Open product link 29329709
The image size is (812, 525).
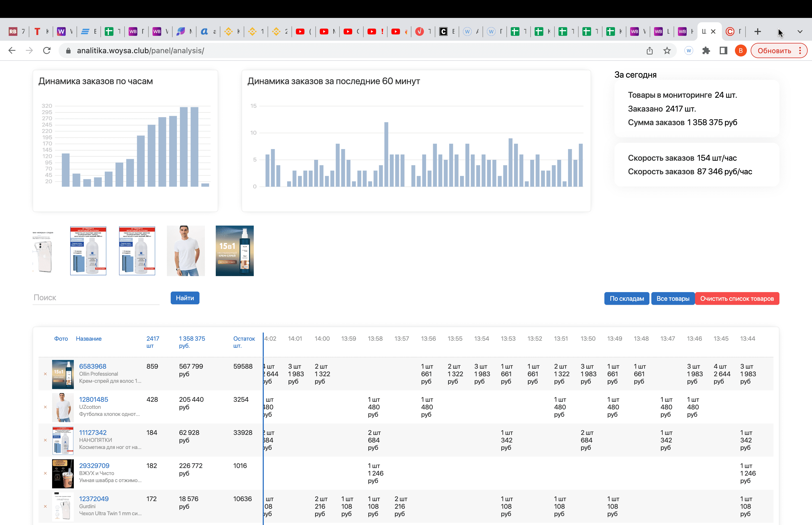[94, 466]
